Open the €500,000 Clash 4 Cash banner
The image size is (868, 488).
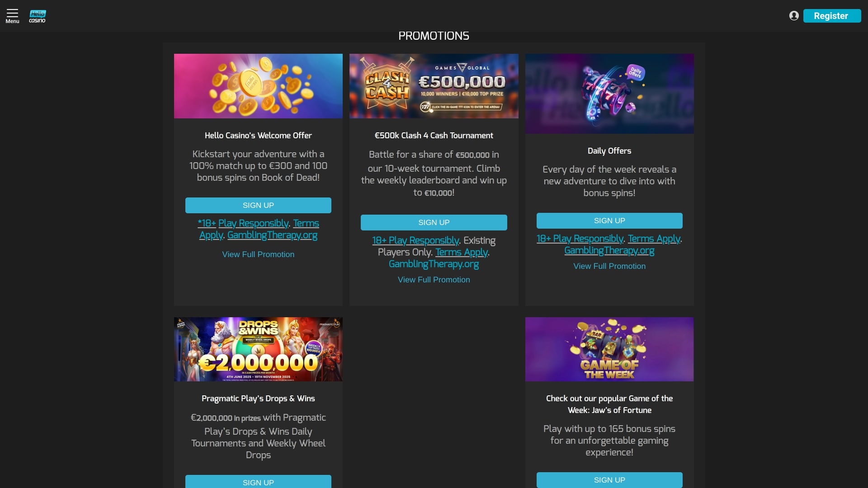pos(434,85)
